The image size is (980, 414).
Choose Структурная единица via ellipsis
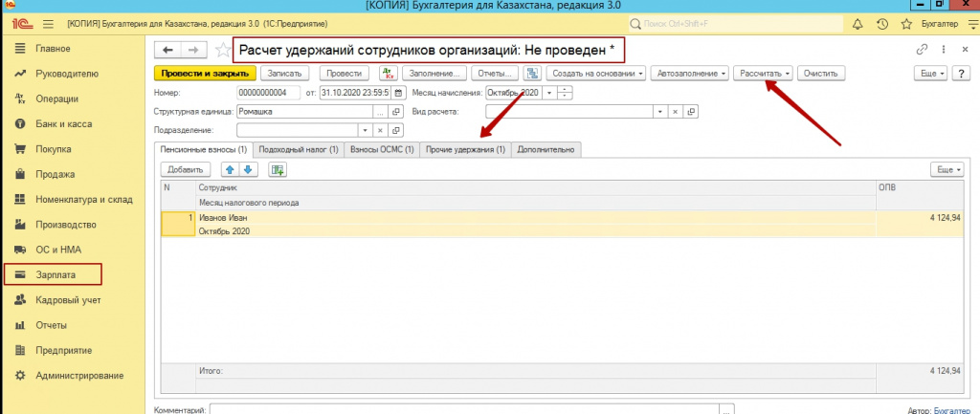tap(381, 112)
